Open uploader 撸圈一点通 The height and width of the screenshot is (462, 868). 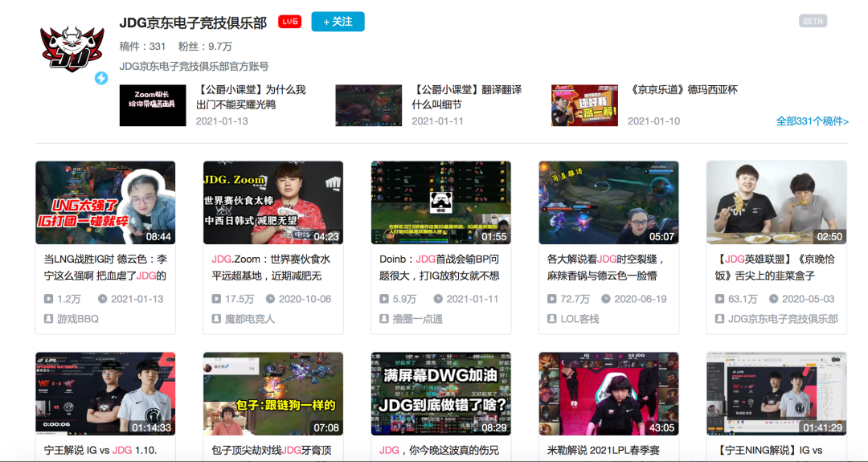(417, 319)
